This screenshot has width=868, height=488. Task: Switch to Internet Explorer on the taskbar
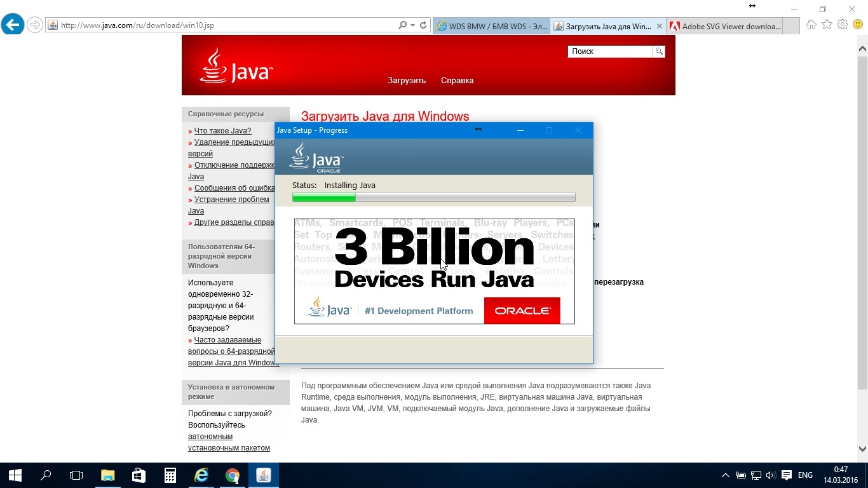coord(201,475)
